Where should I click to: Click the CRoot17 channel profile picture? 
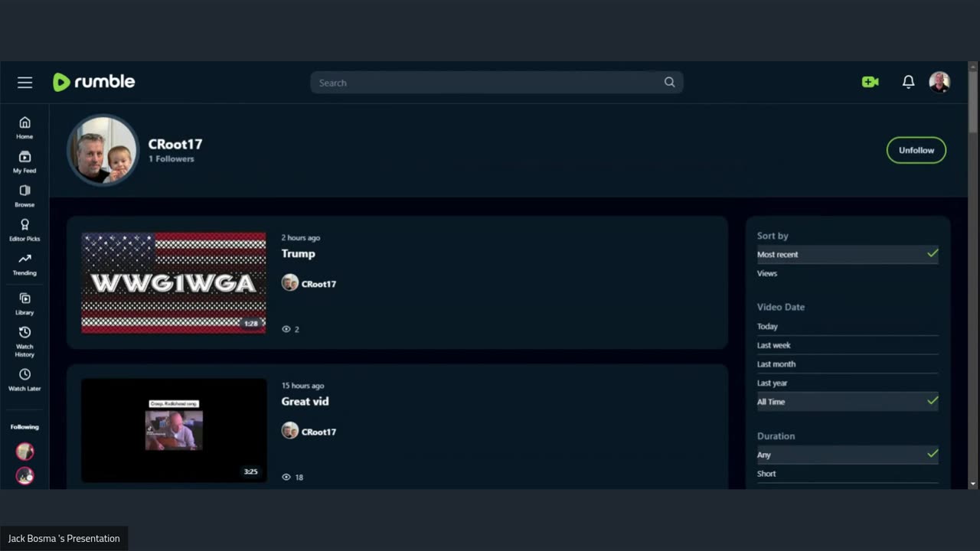[103, 150]
